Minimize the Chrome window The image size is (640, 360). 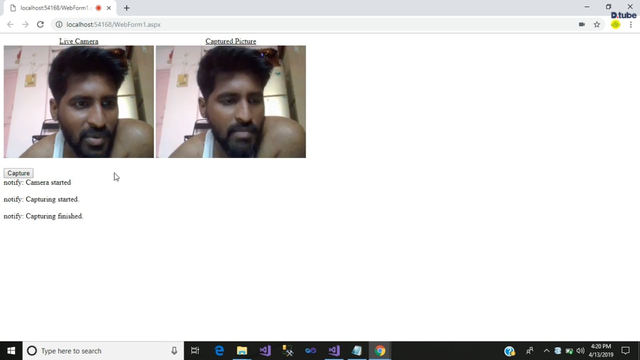coord(587,7)
